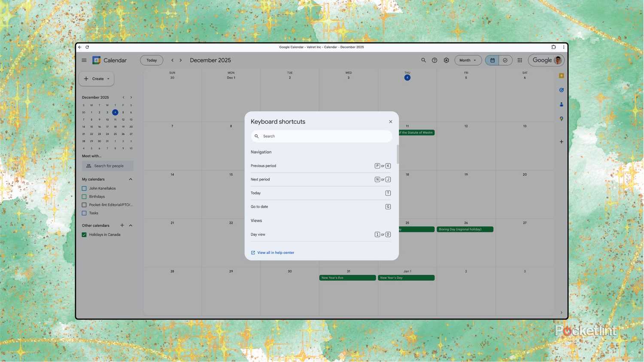Viewport: 644px width, 362px height.
Task: Switch to the Tasks view tab
Action: (505, 60)
